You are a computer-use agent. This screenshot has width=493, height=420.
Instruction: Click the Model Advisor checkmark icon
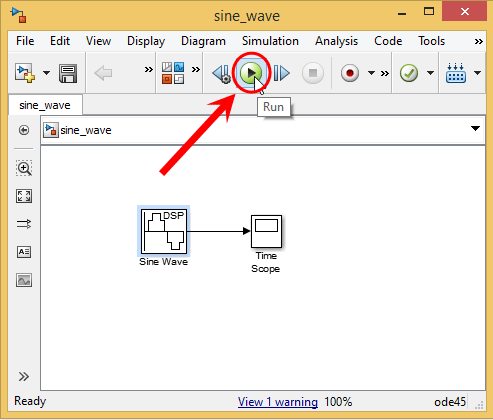(x=409, y=73)
